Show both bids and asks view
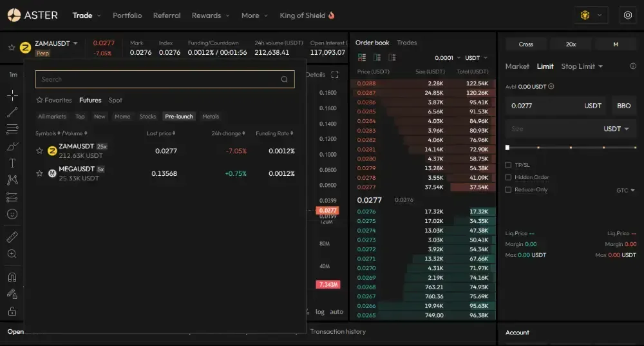The image size is (644, 346). [x=362, y=57]
